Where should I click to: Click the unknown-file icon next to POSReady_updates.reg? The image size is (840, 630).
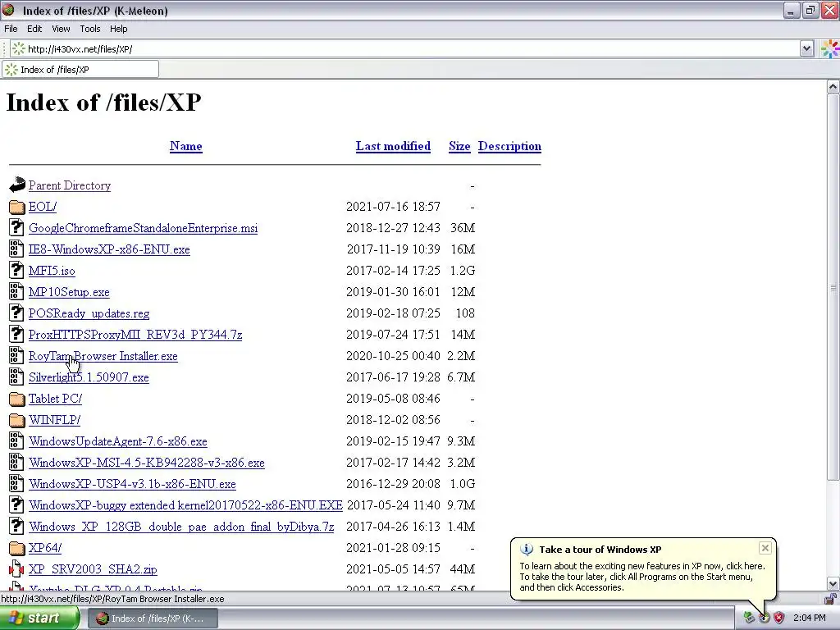[16, 313]
